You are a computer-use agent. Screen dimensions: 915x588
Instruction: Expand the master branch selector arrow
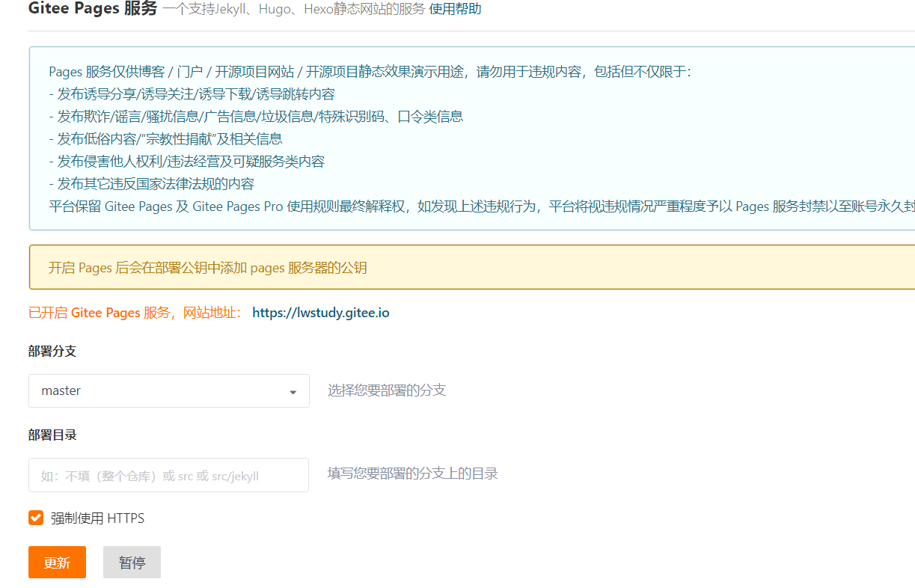[x=293, y=391]
